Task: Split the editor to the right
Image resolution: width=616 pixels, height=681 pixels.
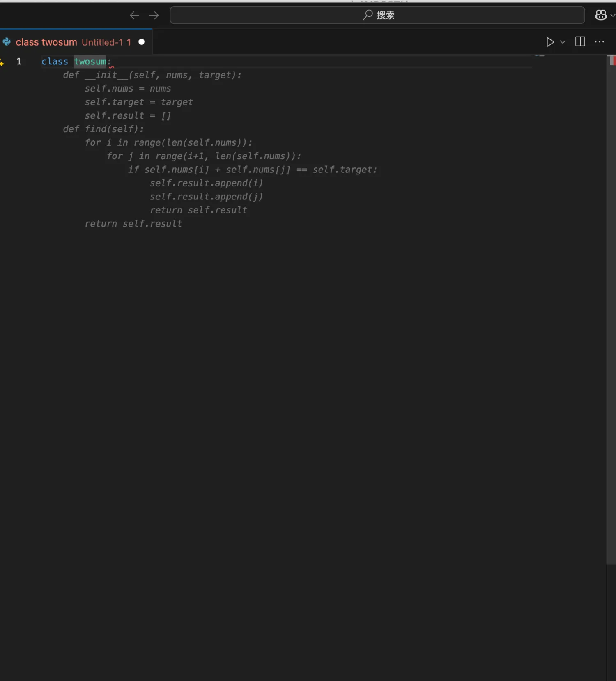Action: 580,41
